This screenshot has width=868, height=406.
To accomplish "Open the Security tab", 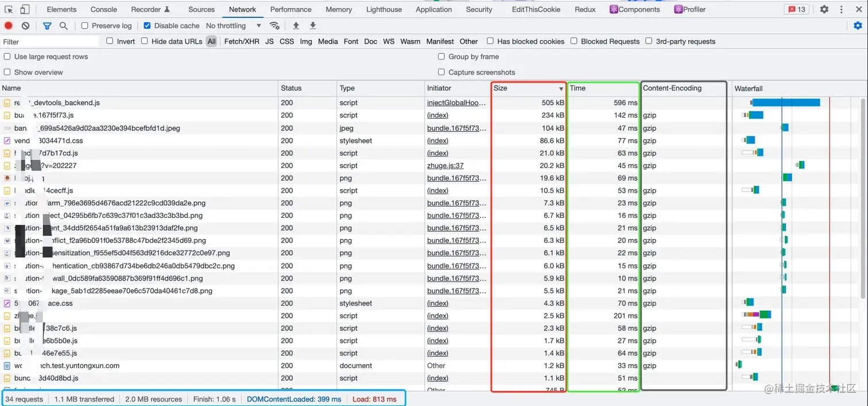I will pos(479,9).
